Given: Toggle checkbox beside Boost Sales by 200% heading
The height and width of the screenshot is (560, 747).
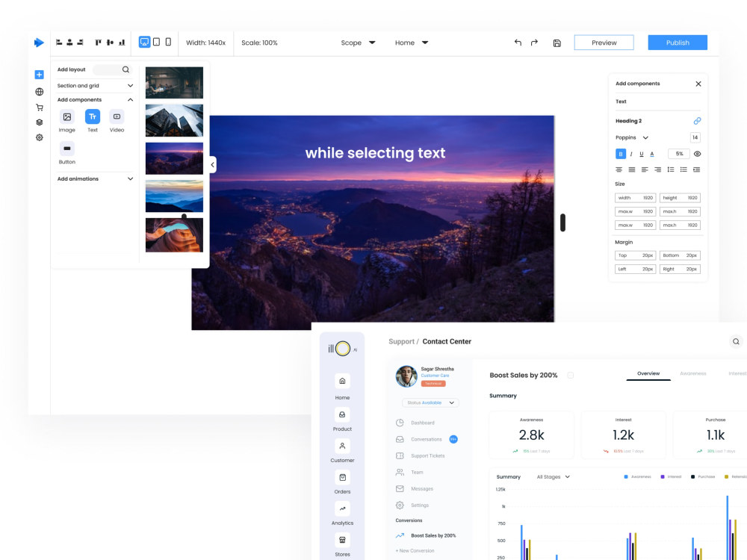Looking at the screenshot, I should 570,376.
